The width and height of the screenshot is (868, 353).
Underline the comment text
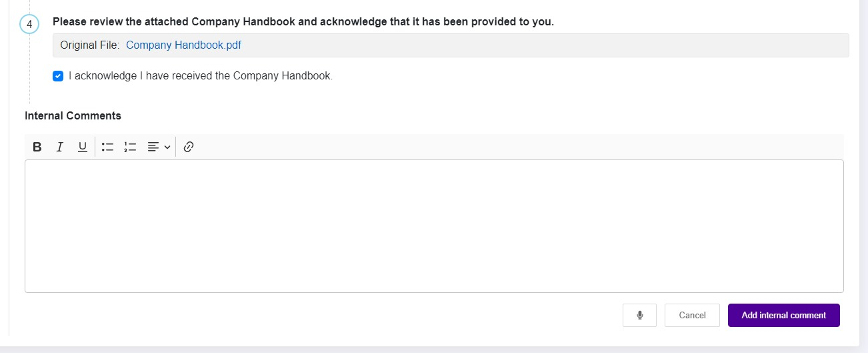pos(82,147)
